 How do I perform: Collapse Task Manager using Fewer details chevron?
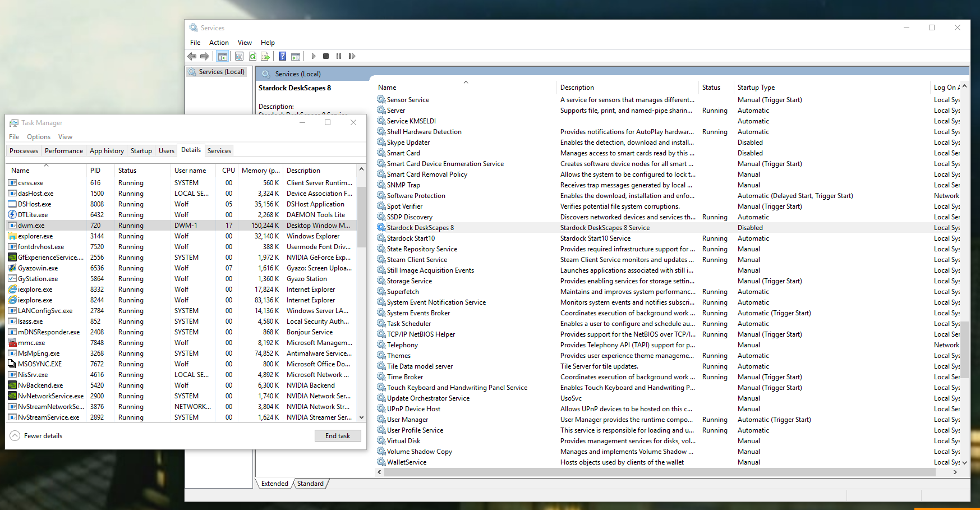click(15, 435)
